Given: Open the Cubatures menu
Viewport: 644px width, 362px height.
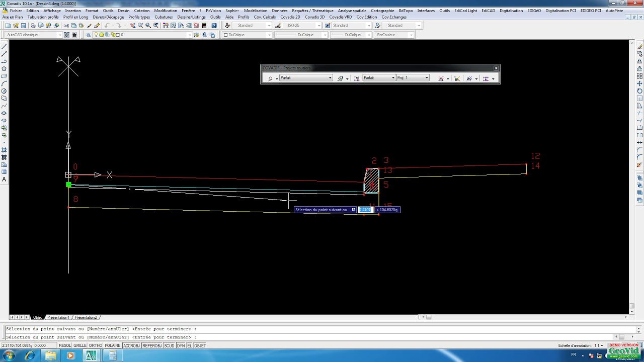Looking at the screenshot, I should [x=164, y=17].
